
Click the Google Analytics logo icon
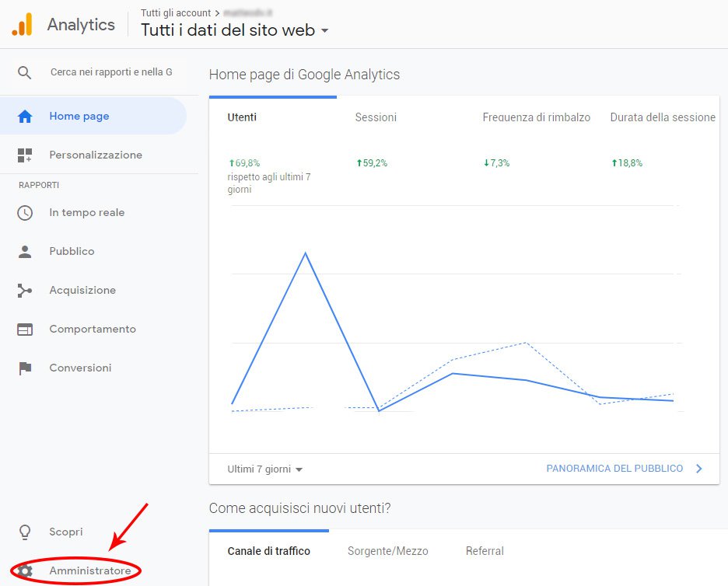tap(23, 24)
